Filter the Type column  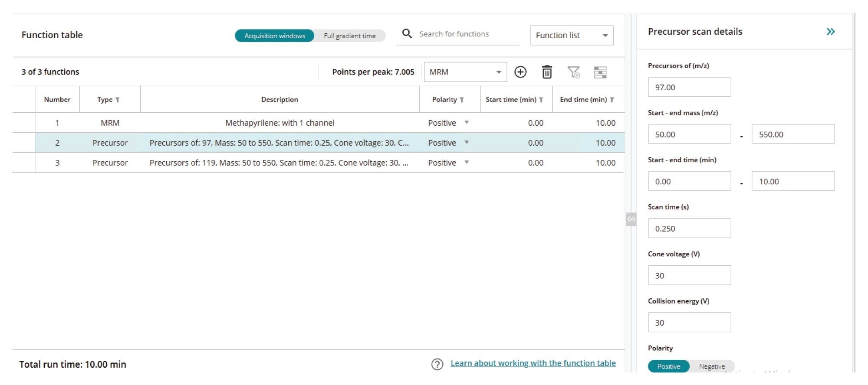click(117, 100)
